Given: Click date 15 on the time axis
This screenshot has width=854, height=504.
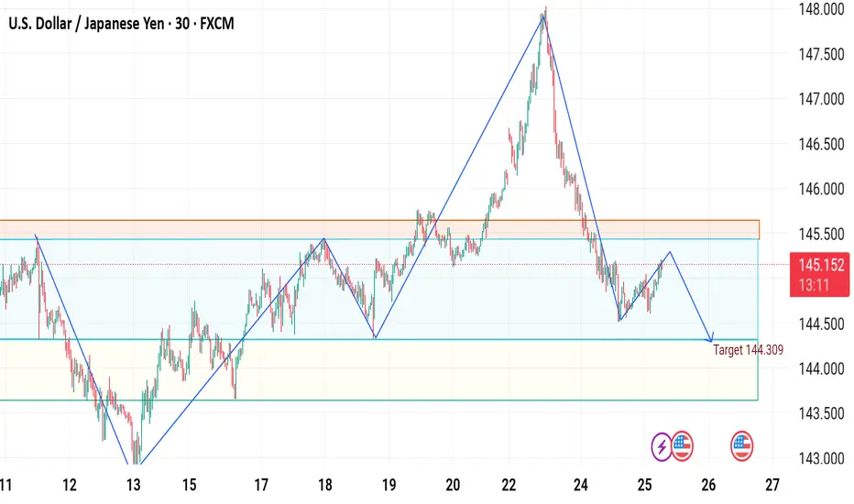Looking at the screenshot, I should point(189,485).
